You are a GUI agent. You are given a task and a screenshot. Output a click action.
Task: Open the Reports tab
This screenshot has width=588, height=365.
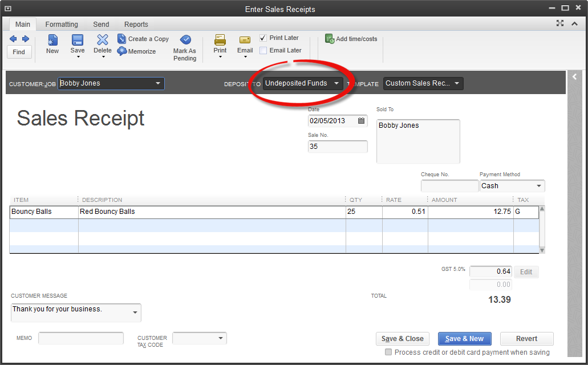tap(136, 25)
